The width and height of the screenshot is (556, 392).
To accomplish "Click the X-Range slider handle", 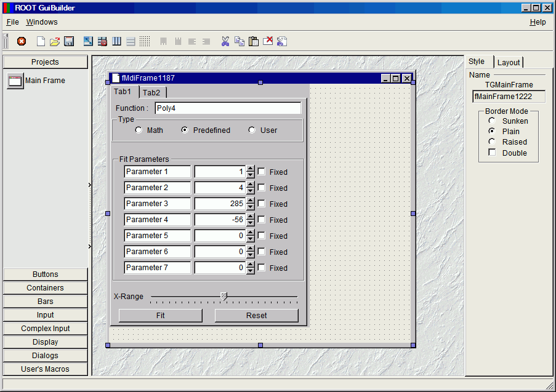I will point(224,296).
